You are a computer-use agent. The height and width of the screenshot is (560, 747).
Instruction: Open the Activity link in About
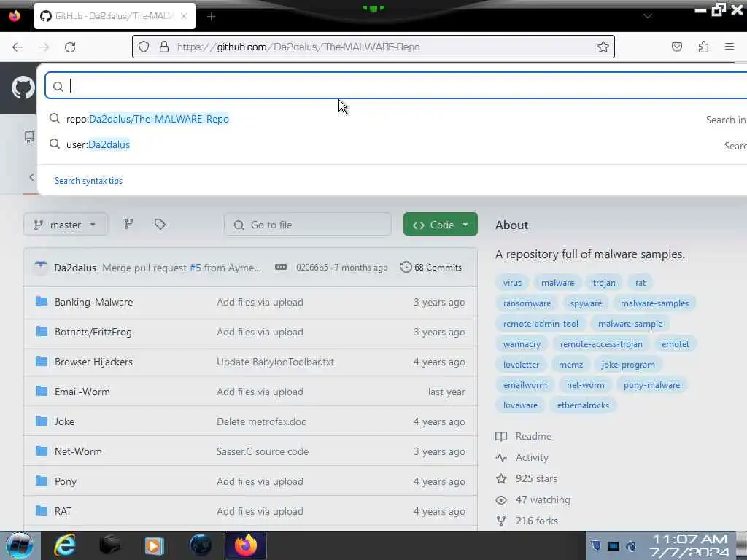click(522, 458)
